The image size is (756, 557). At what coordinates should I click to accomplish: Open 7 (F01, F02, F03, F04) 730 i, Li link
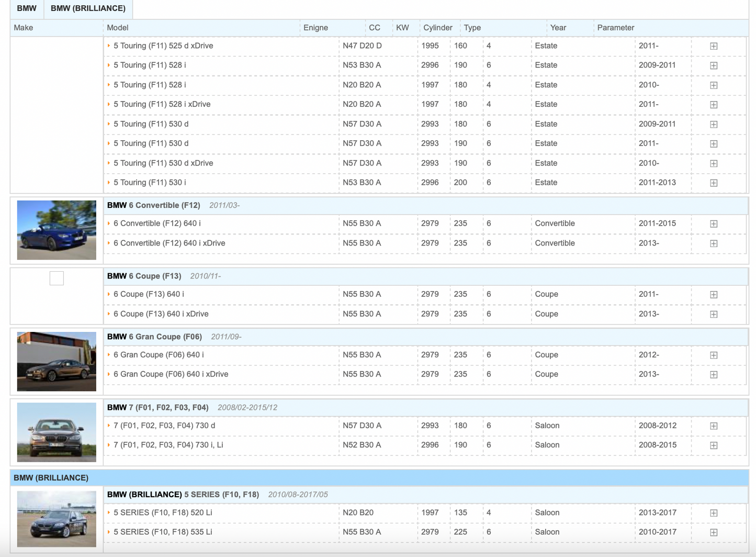(x=168, y=444)
